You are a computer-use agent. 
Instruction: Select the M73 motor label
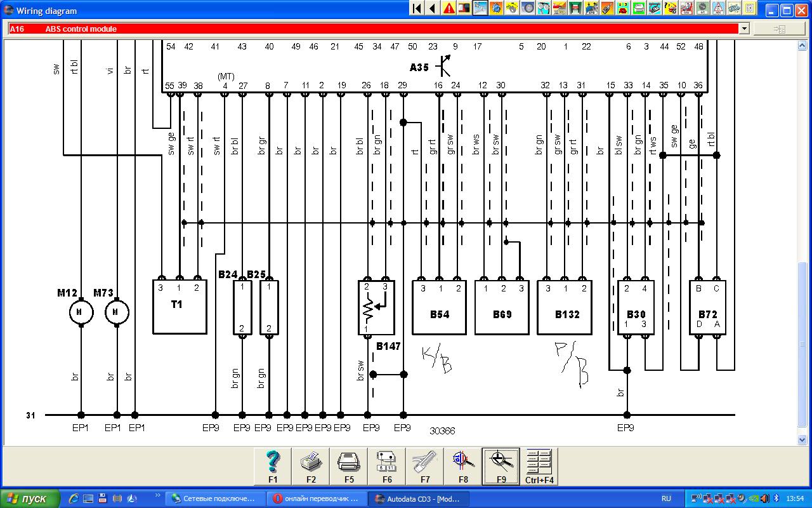click(103, 293)
